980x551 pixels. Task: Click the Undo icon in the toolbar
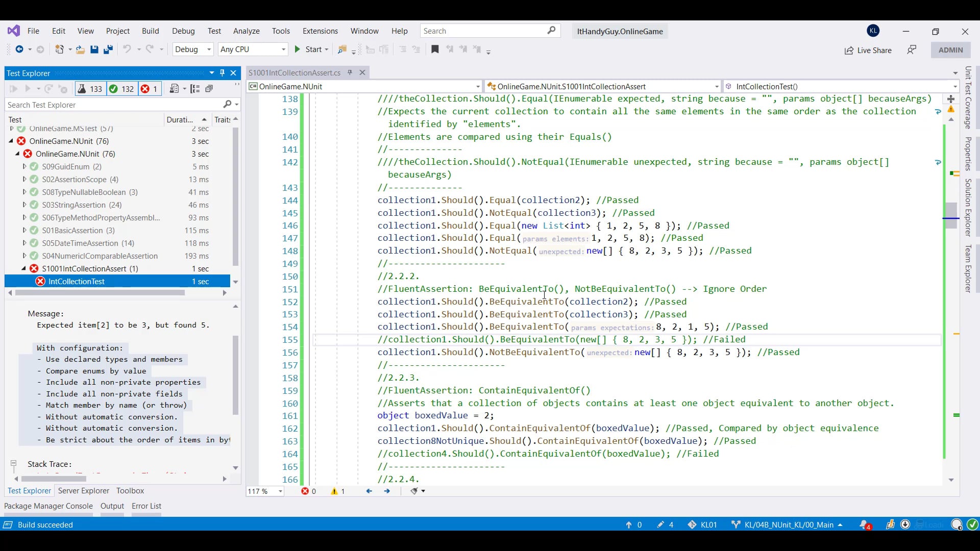point(127,49)
